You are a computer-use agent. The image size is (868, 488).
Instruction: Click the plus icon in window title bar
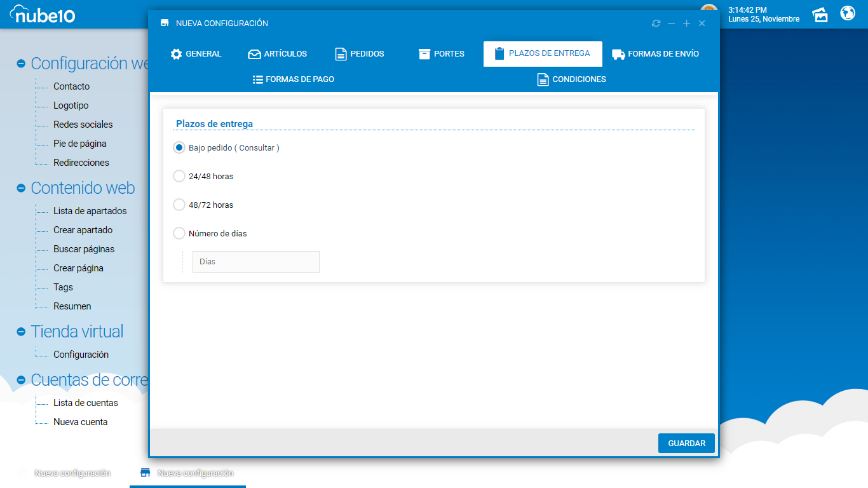pyautogui.click(x=686, y=24)
